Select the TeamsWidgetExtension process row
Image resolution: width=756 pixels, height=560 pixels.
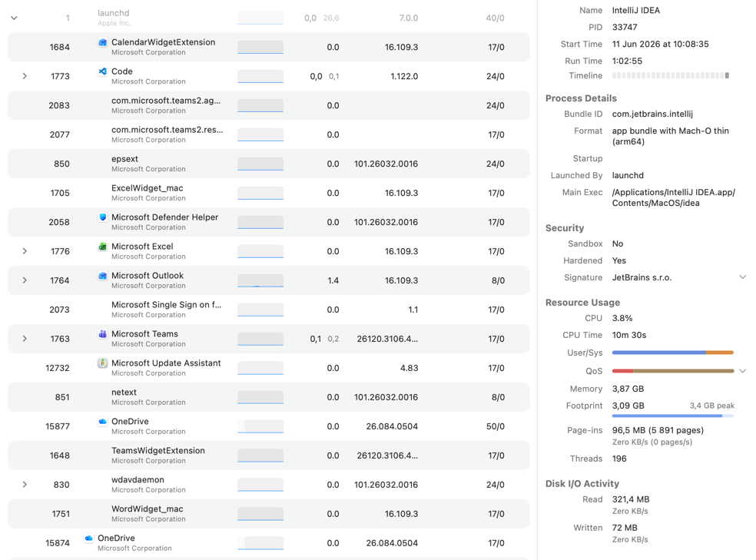269,456
